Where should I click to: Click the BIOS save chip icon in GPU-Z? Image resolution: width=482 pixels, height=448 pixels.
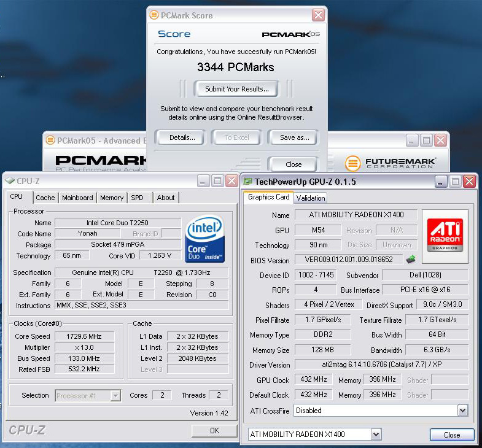(x=411, y=260)
